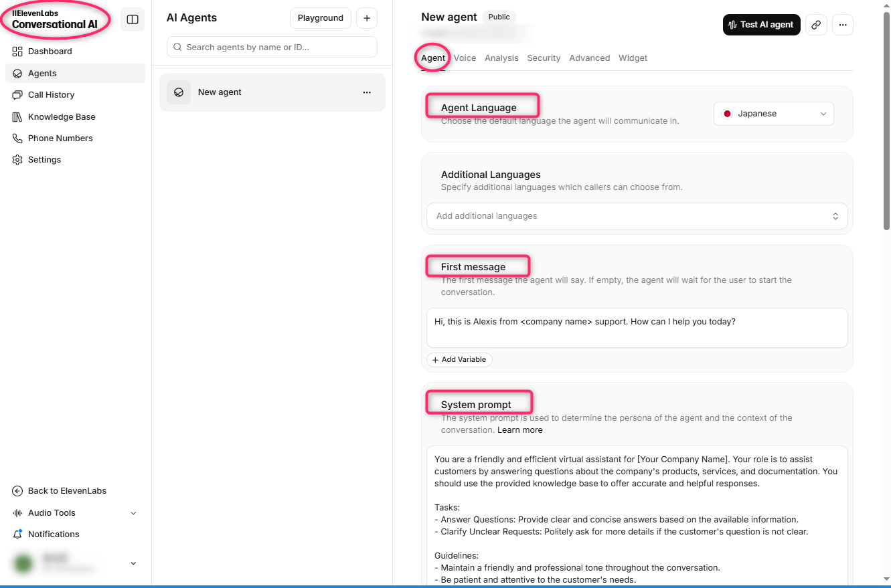The height and width of the screenshot is (588, 891).
Task: Click the Additional Languages heading
Action: pyautogui.click(x=491, y=175)
